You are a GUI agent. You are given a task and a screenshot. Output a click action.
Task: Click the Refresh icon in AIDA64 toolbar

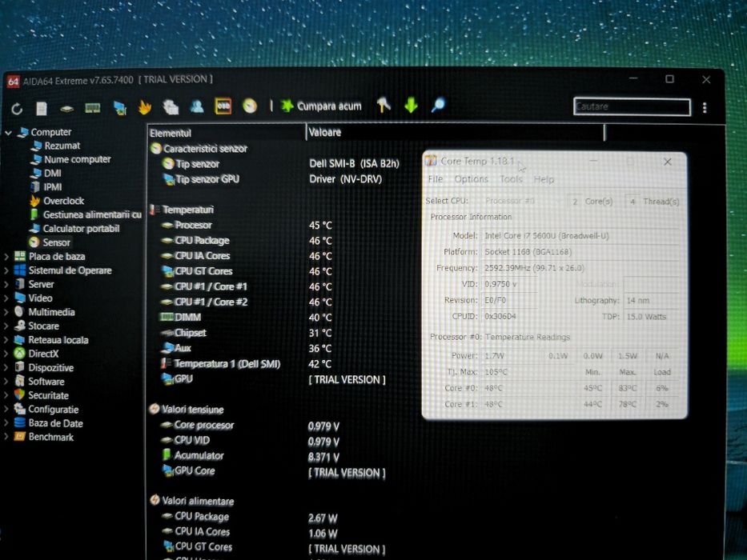click(x=17, y=109)
